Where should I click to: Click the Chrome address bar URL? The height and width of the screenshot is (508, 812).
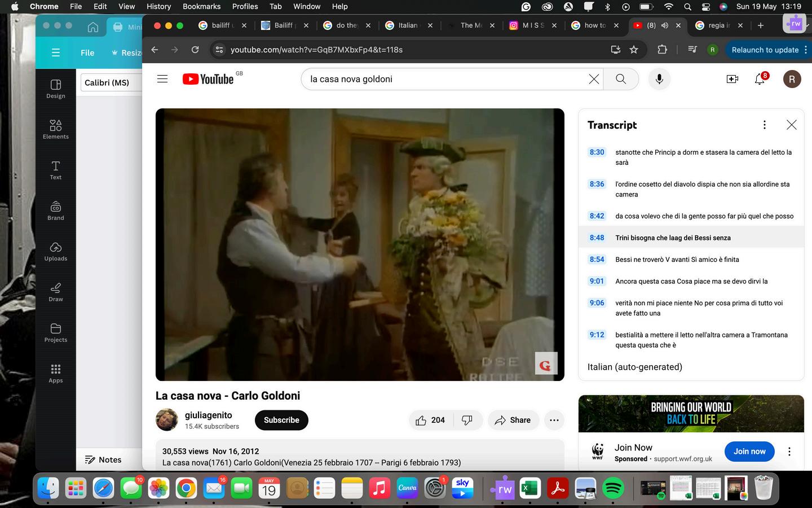click(316, 50)
